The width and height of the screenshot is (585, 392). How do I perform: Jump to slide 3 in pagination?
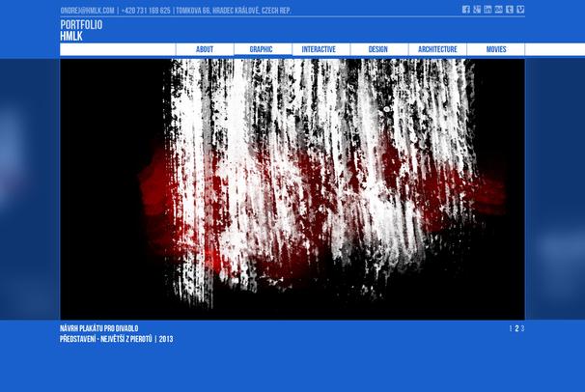coord(522,329)
